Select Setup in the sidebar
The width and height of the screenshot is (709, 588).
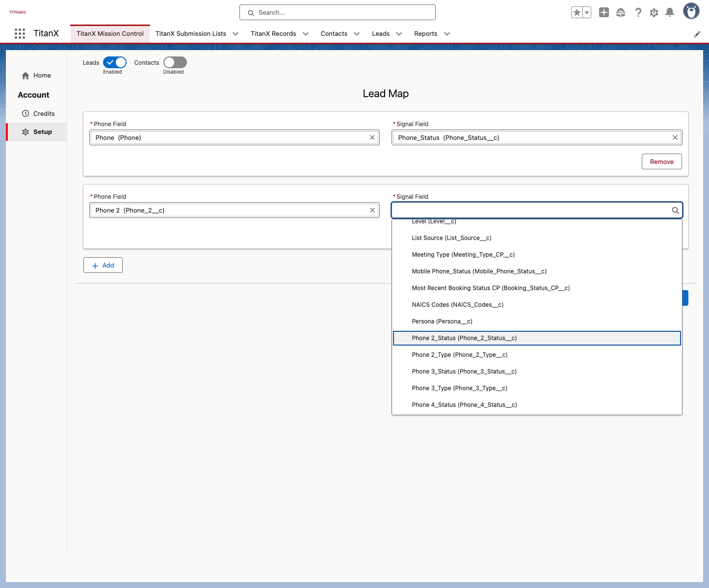pos(37,132)
